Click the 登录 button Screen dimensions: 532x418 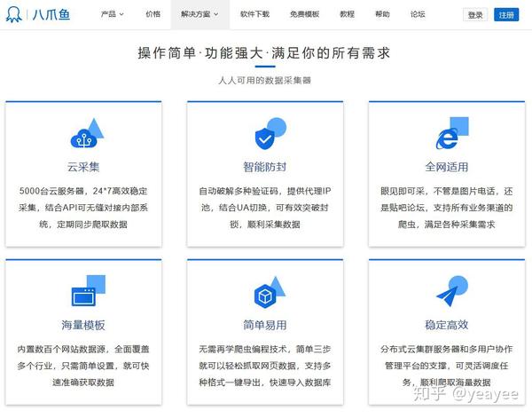(x=475, y=14)
